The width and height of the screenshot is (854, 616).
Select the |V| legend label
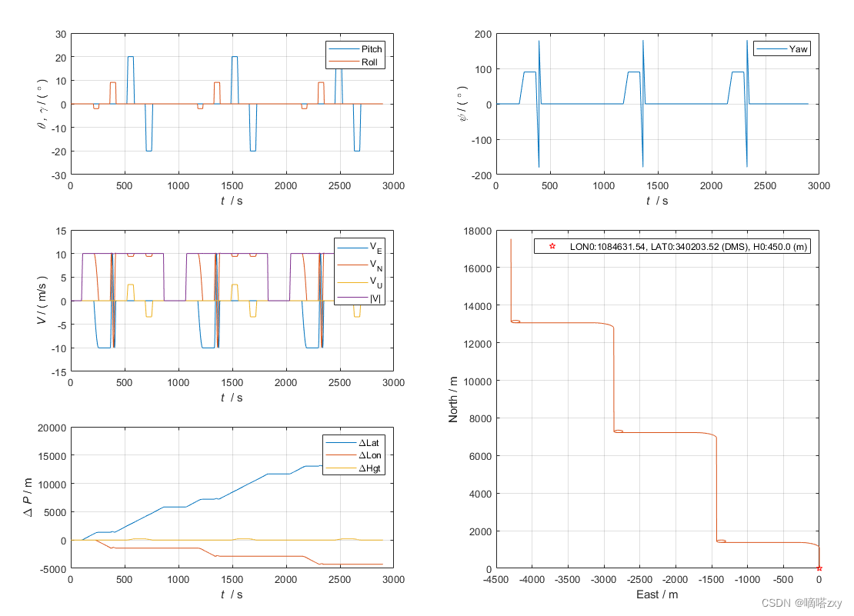click(375, 298)
